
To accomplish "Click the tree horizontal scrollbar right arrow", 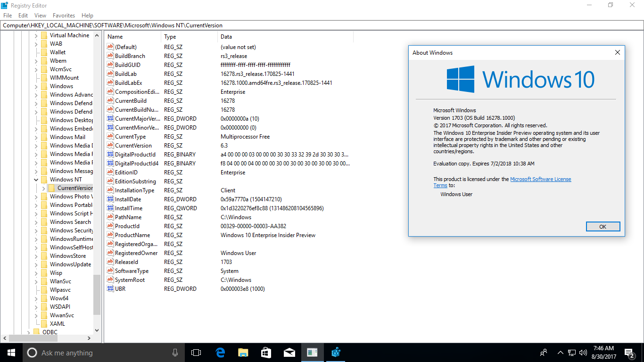I will (x=89, y=338).
